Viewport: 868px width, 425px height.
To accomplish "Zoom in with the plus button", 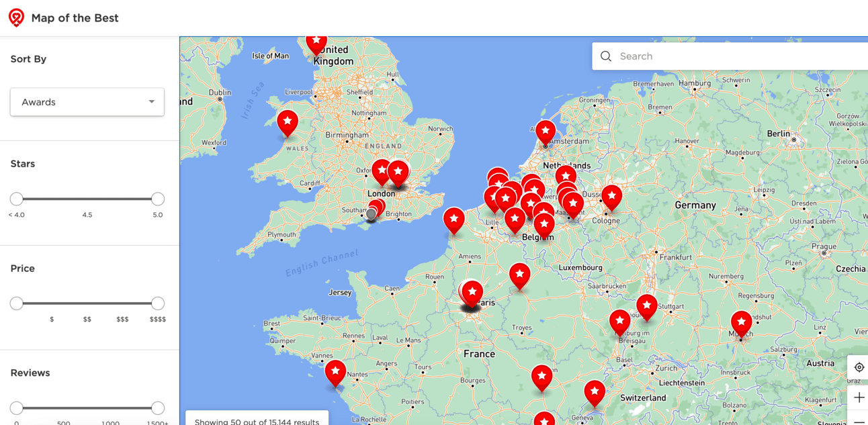I will [859, 398].
